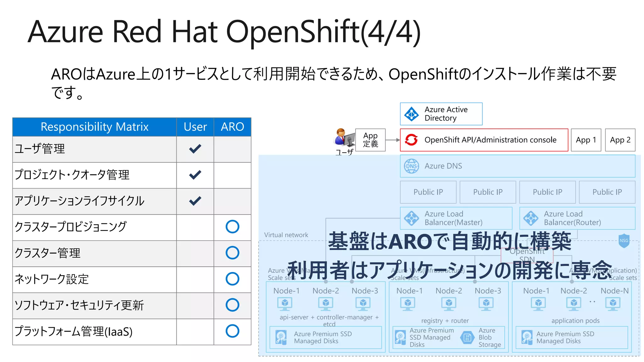This screenshot has height=362, width=644.
Task: Click the Azure Load Balancer(Router) label
Action: 572,218
